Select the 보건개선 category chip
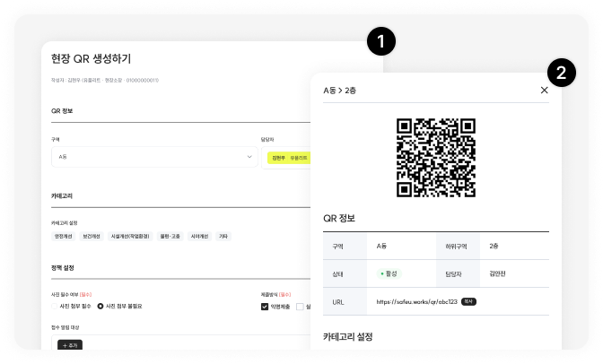The height and width of the screenshot is (364, 603). click(x=92, y=237)
